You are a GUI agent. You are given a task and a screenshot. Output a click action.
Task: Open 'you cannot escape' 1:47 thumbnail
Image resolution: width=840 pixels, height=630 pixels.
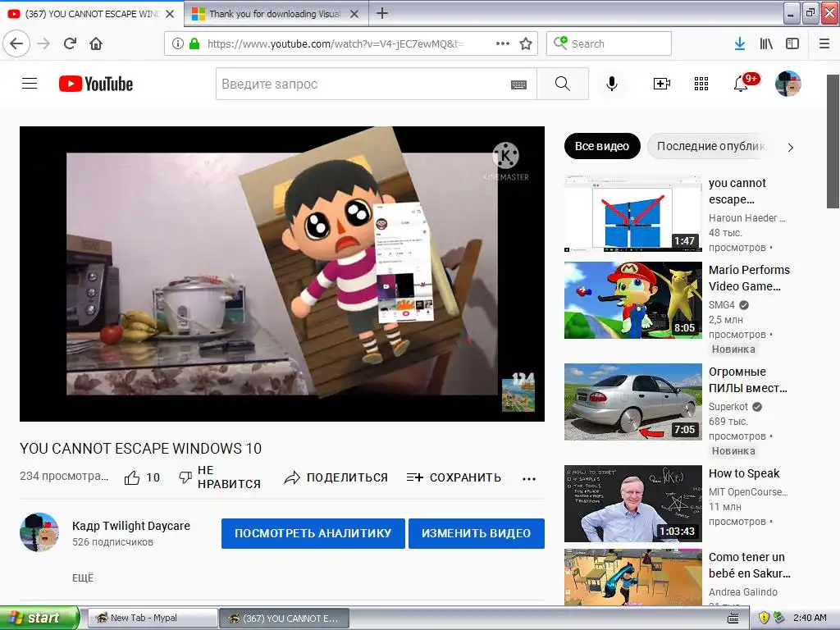point(632,212)
